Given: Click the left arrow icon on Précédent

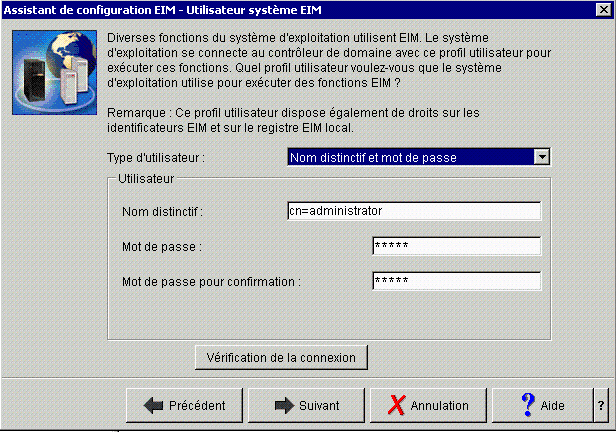Looking at the screenshot, I should [154, 405].
